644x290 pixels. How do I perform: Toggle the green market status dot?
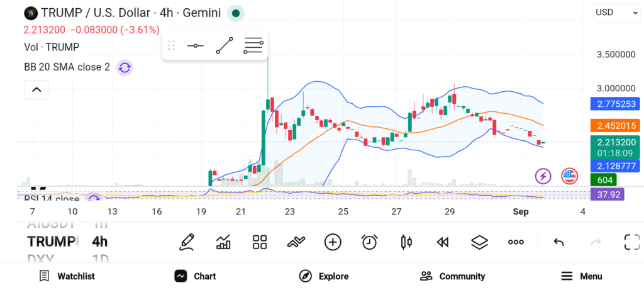(x=236, y=13)
